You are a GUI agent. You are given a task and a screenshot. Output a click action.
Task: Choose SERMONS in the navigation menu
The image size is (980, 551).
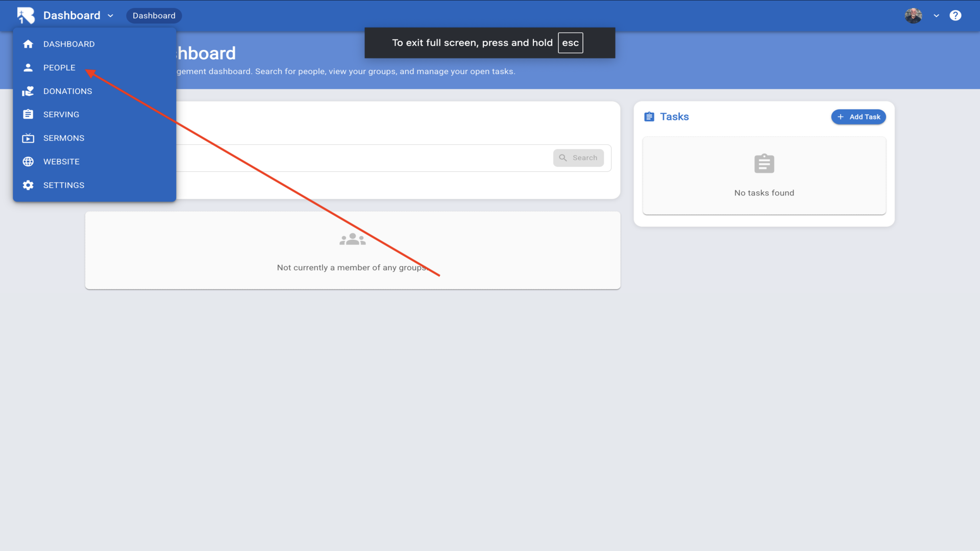pos(64,138)
